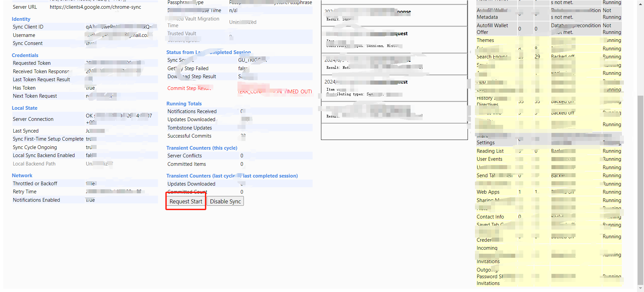Click the "Last Token Request Result" label

[41, 80]
